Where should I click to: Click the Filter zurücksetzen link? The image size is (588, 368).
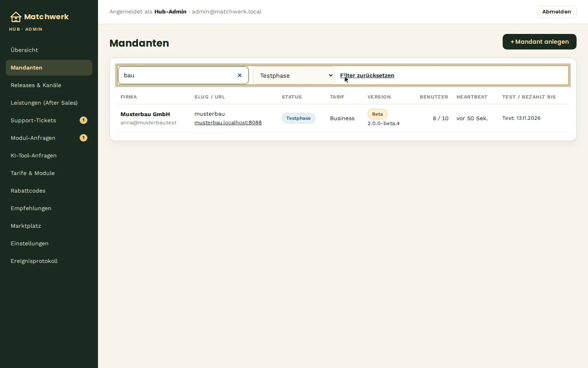367,75
